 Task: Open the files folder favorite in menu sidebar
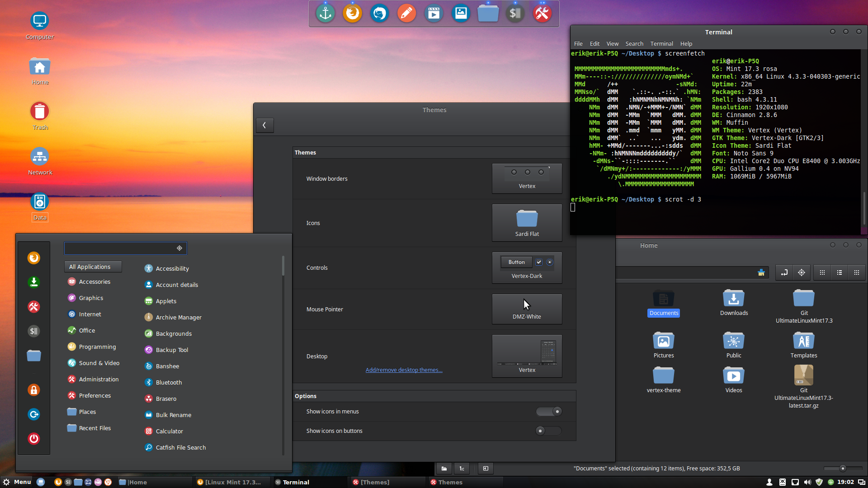point(34,356)
